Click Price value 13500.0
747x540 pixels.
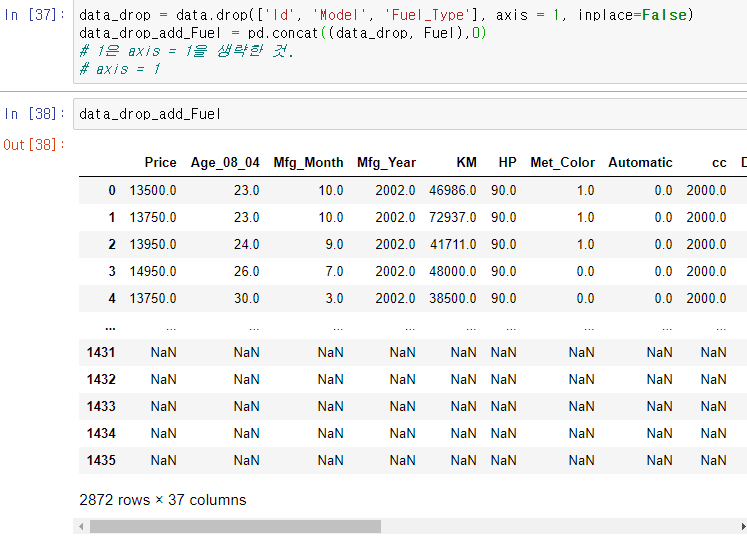tap(153, 191)
